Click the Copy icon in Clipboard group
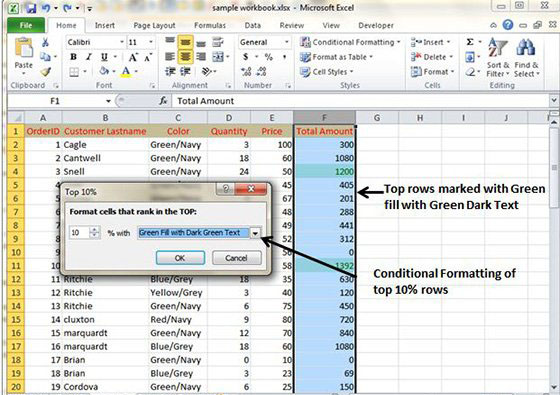The height and width of the screenshot is (395, 560). (45, 56)
